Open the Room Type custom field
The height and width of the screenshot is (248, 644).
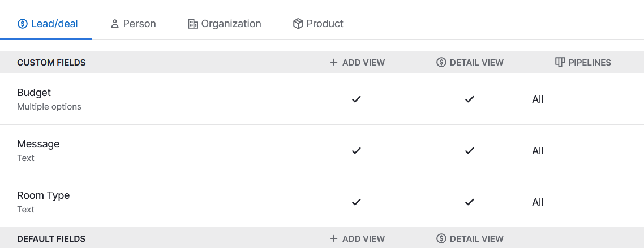coord(322,202)
